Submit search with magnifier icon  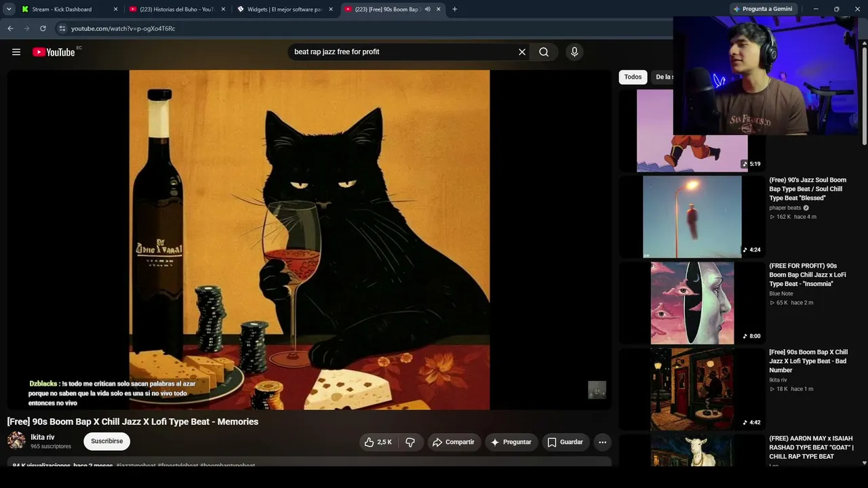544,52
